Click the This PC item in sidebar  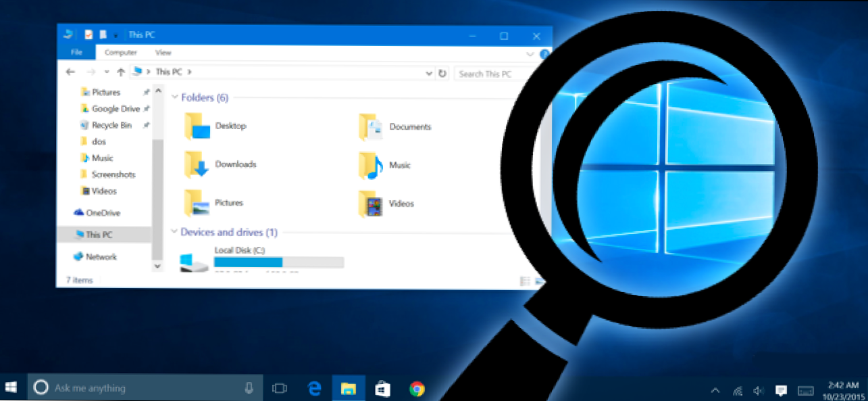[x=104, y=235]
